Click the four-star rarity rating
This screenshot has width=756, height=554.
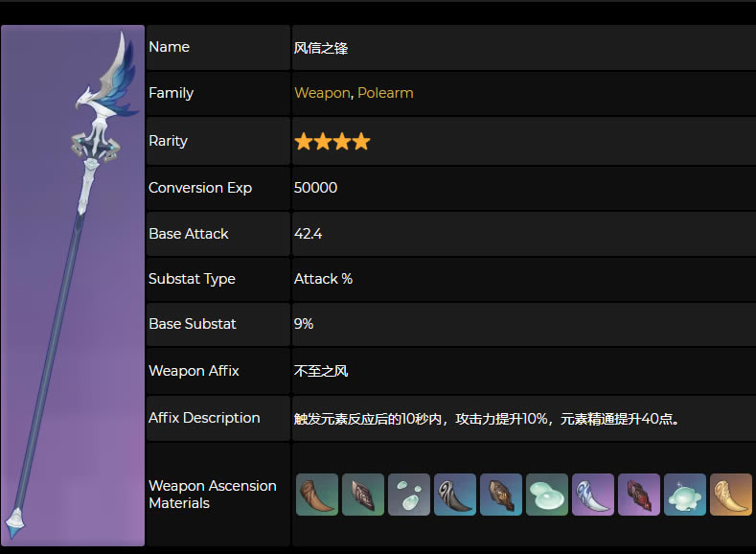[x=332, y=142]
